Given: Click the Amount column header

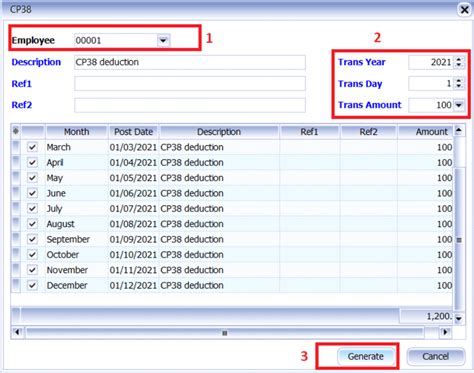Looking at the screenshot, I should [426, 132].
